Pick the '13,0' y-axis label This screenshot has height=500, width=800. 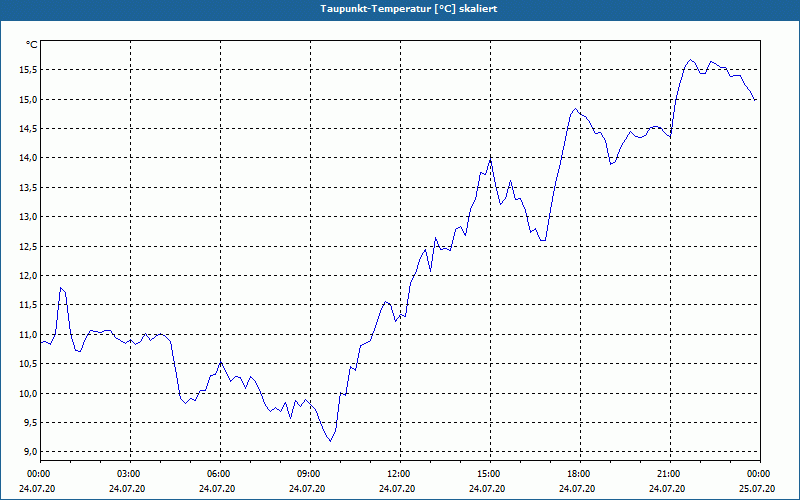click(x=28, y=217)
